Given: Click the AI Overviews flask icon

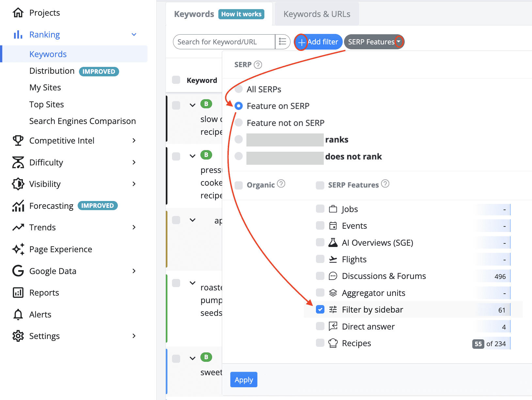Looking at the screenshot, I should (x=333, y=242).
